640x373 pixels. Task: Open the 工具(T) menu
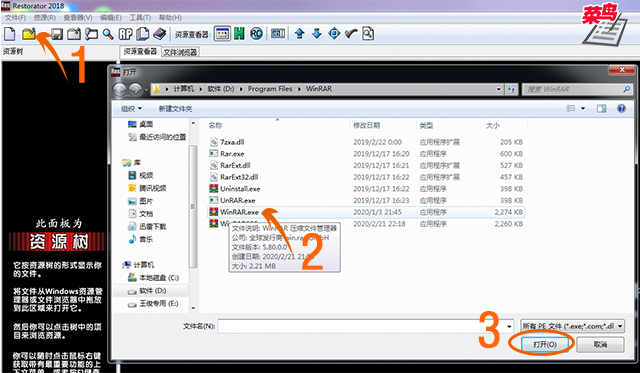coord(140,18)
